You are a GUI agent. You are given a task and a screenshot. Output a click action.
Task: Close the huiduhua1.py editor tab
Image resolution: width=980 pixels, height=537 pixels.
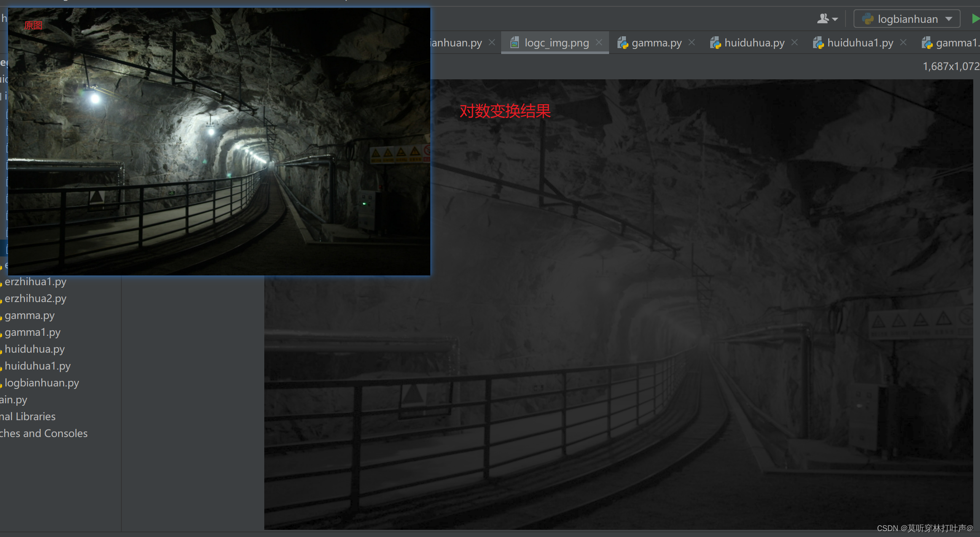click(x=903, y=43)
